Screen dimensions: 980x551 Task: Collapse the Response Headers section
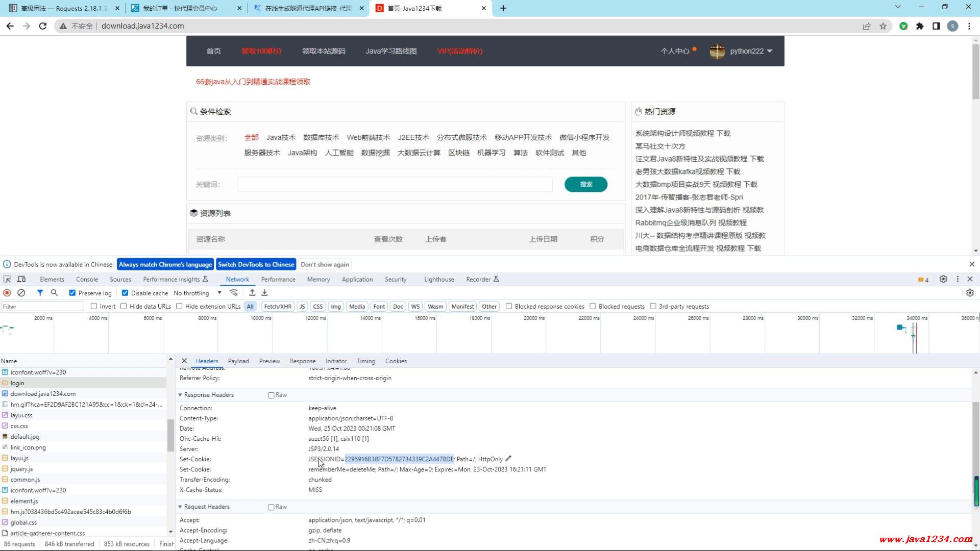tap(180, 395)
